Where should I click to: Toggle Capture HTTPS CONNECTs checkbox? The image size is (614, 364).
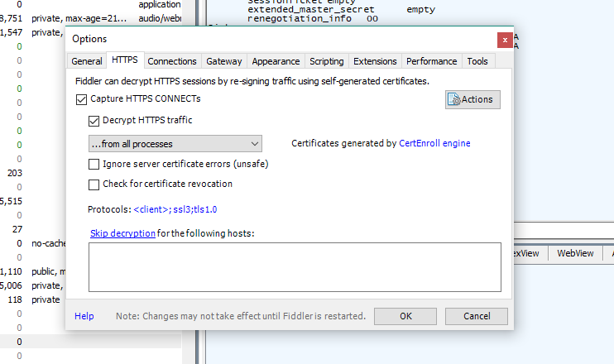tap(81, 99)
